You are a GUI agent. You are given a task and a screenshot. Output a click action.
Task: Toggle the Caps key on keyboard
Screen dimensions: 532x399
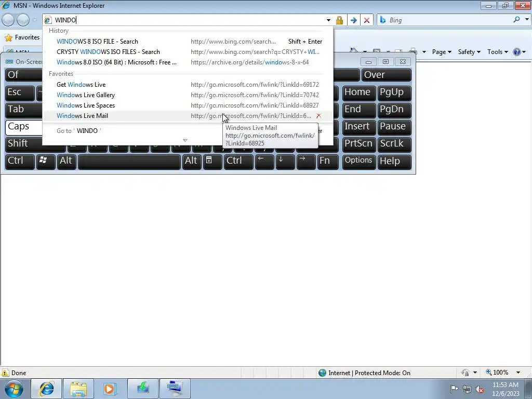(x=24, y=127)
